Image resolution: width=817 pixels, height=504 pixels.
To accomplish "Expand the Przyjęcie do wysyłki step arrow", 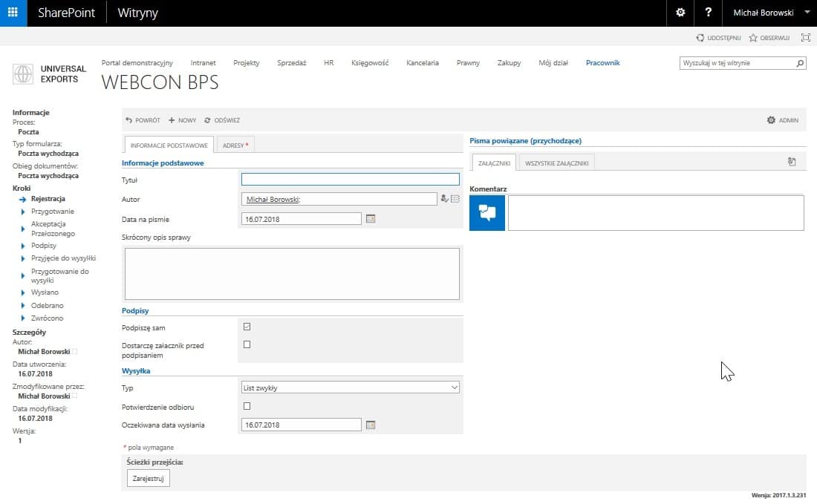I will 22,258.
